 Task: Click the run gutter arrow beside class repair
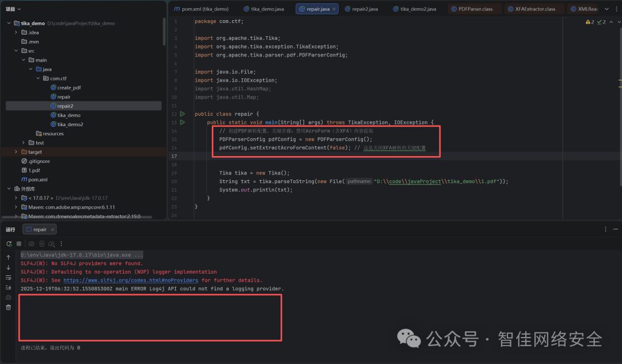pyautogui.click(x=183, y=114)
